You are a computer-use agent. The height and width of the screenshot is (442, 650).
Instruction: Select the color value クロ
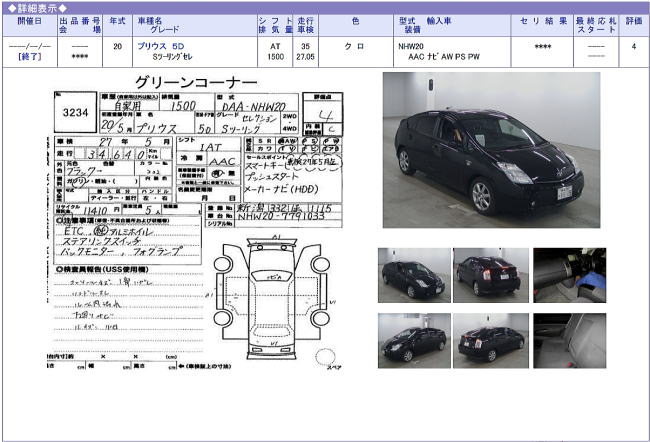point(355,46)
